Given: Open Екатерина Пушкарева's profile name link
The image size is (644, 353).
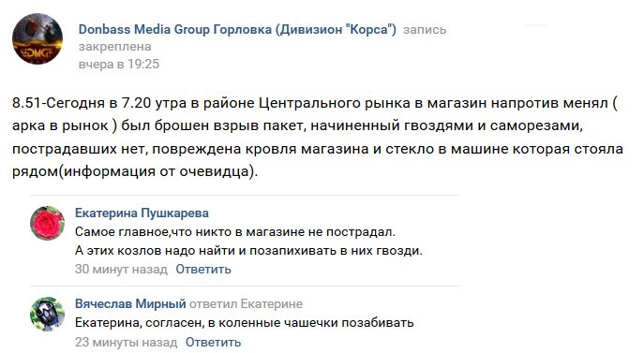Looking at the screenshot, I should coord(142,213).
